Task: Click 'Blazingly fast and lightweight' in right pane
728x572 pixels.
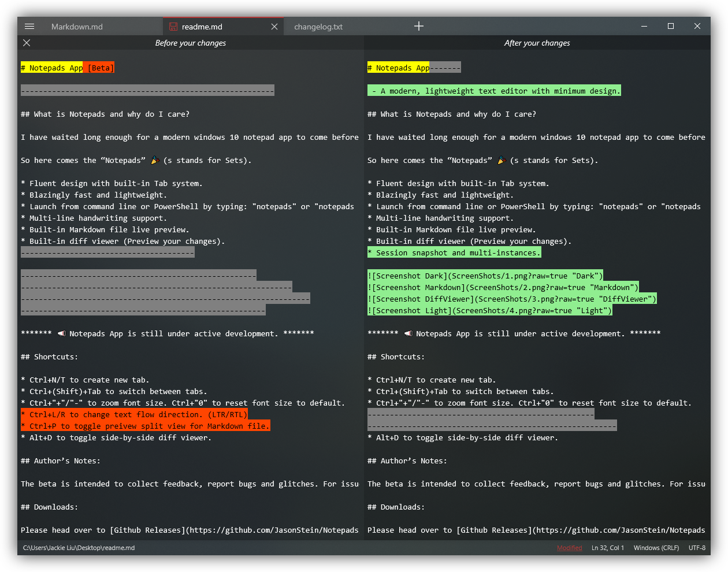Action: [440, 195]
